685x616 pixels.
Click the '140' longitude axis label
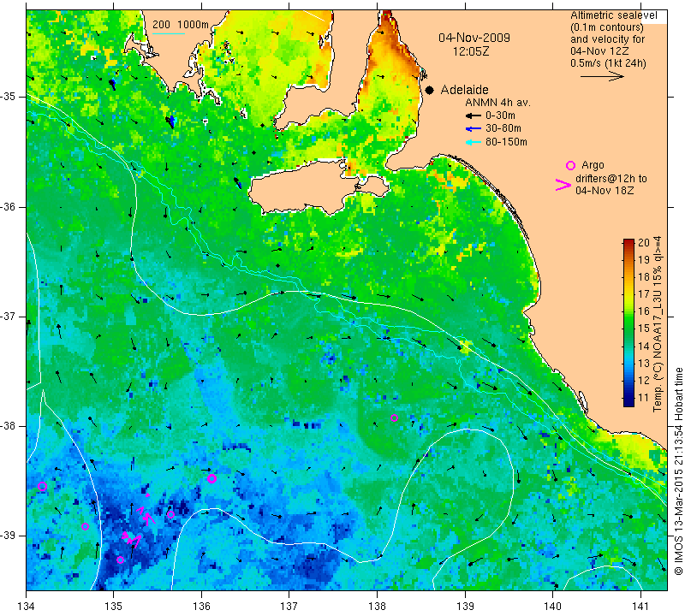click(x=552, y=607)
